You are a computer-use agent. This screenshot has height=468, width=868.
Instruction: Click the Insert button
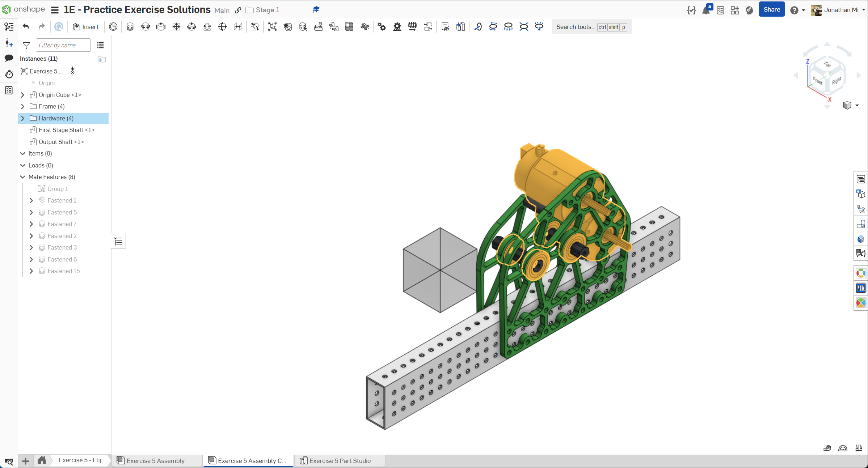click(x=86, y=27)
